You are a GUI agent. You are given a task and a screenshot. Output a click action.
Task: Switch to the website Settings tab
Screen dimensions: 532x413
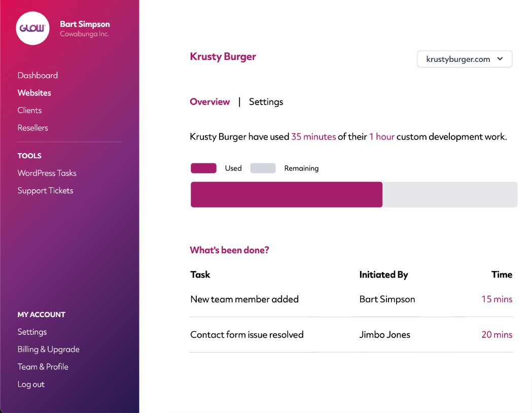(266, 102)
